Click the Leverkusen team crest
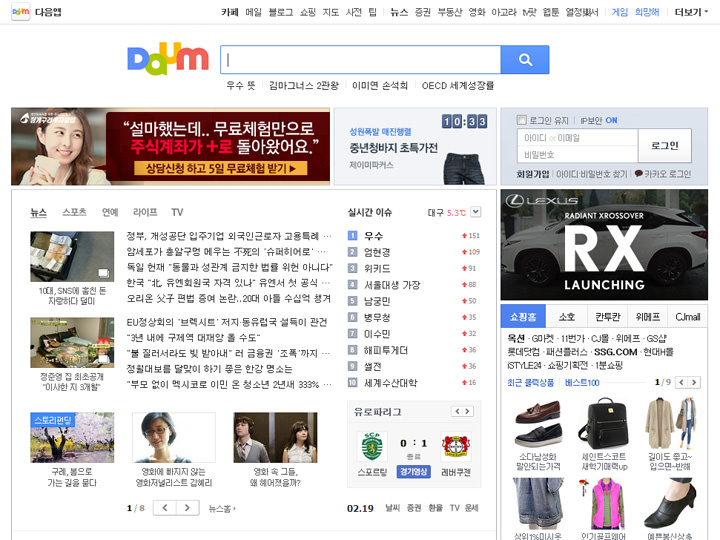Viewport: 720px width, 540px height. [456, 447]
